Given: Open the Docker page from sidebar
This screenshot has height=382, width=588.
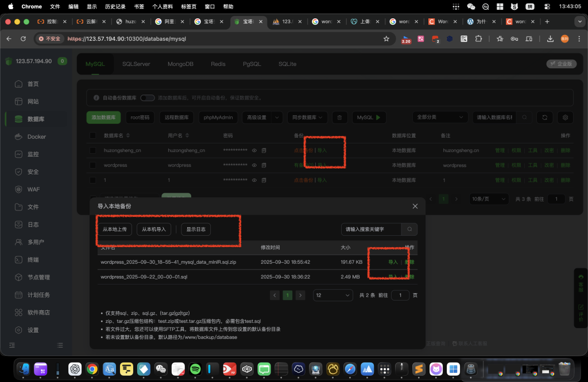Looking at the screenshot, I should tap(36, 137).
